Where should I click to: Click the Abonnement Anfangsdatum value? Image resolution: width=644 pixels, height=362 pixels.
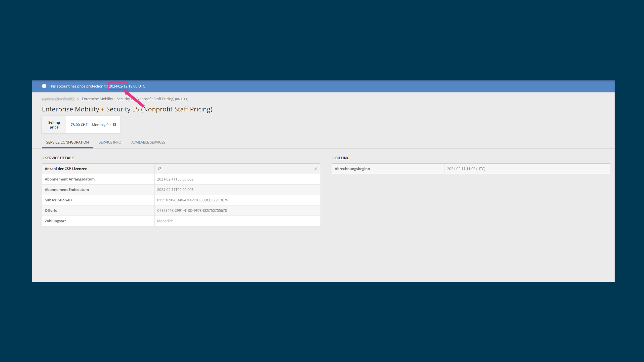coord(175,179)
